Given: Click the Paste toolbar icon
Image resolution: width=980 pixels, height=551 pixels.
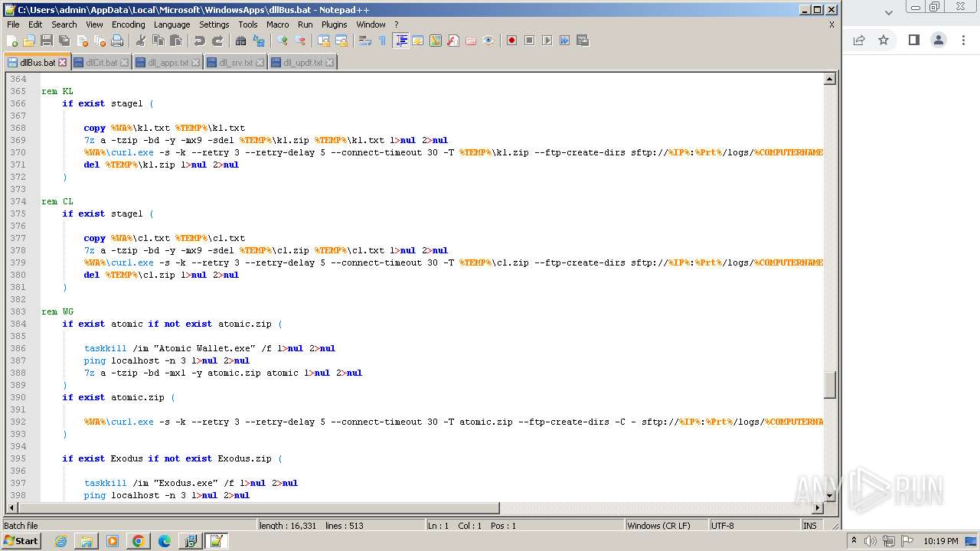Looking at the screenshot, I should (176, 41).
